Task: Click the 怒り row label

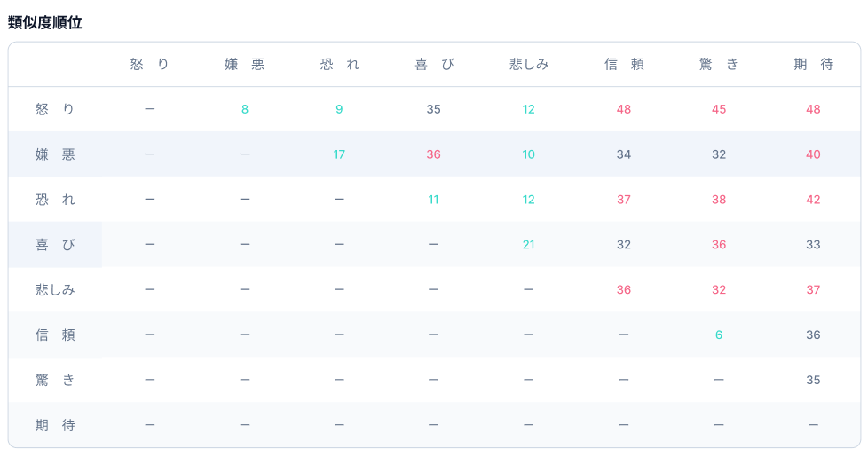Action: coord(55,109)
